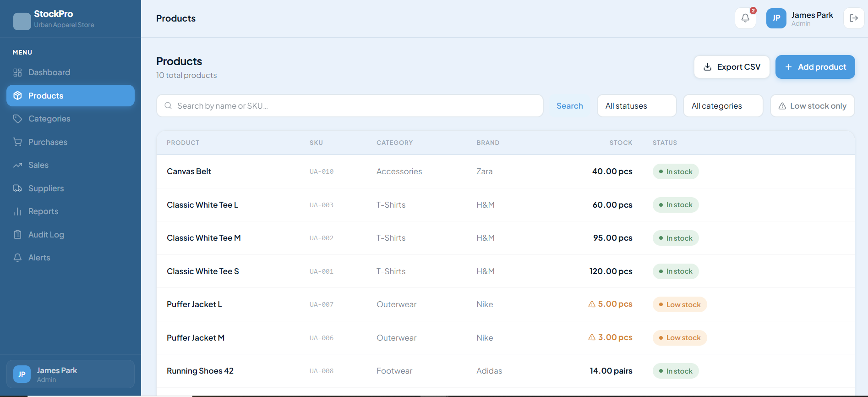Open the All categories dropdown
Image resolution: width=868 pixels, height=397 pixels.
tap(723, 106)
